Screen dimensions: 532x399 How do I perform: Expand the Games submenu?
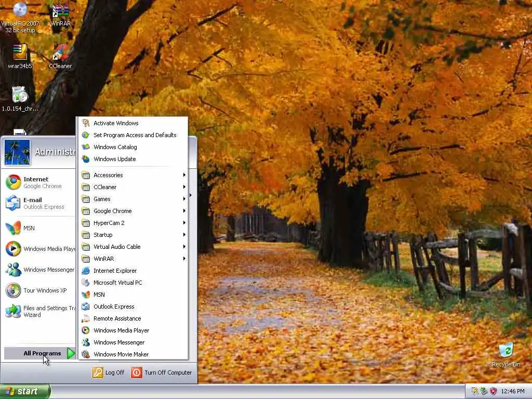134,199
